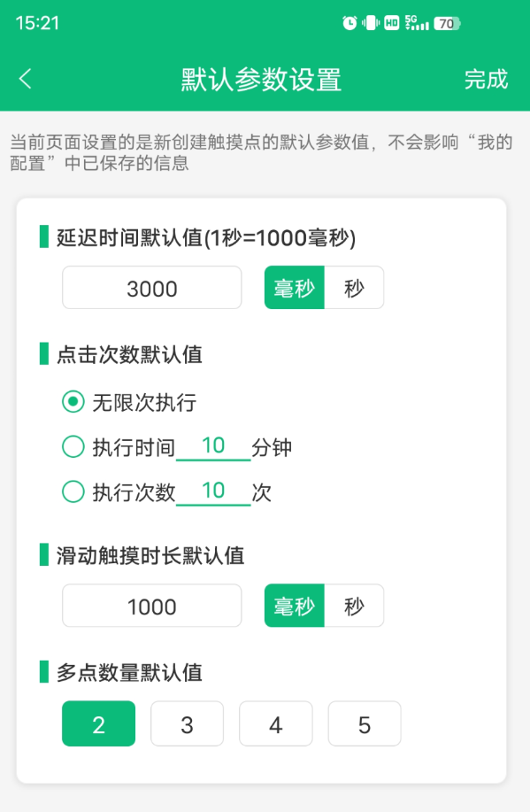This screenshot has height=812, width=530.
Task: Tap the vibrate mode status icon
Action: (371, 23)
